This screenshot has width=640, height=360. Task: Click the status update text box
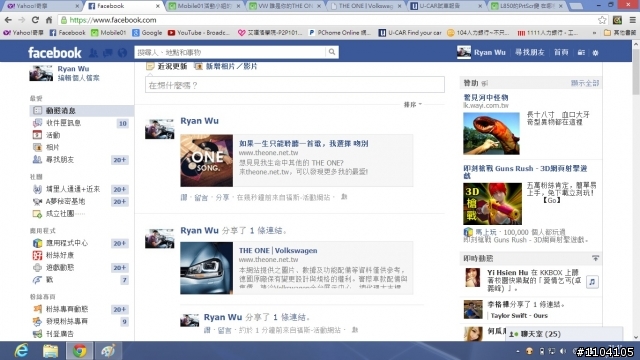point(295,85)
